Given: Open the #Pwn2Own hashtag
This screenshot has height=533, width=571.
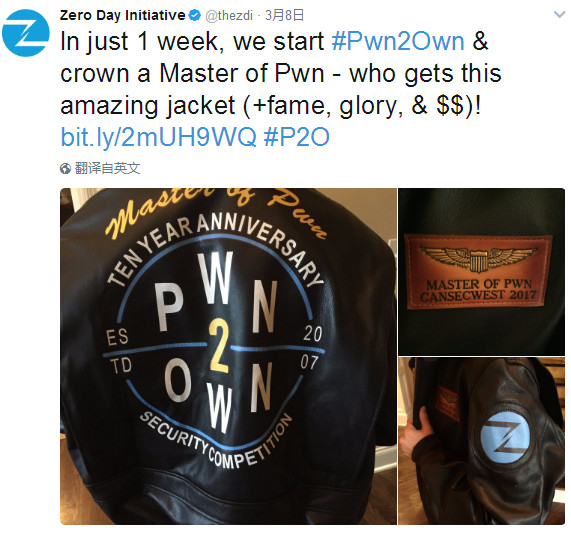Looking at the screenshot, I should (x=398, y=41).
